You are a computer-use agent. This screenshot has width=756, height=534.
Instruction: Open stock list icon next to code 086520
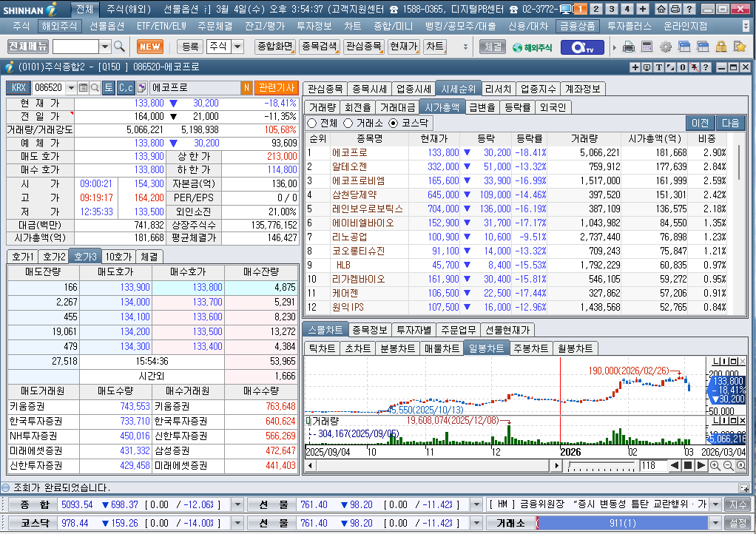(x=83, y=88)
